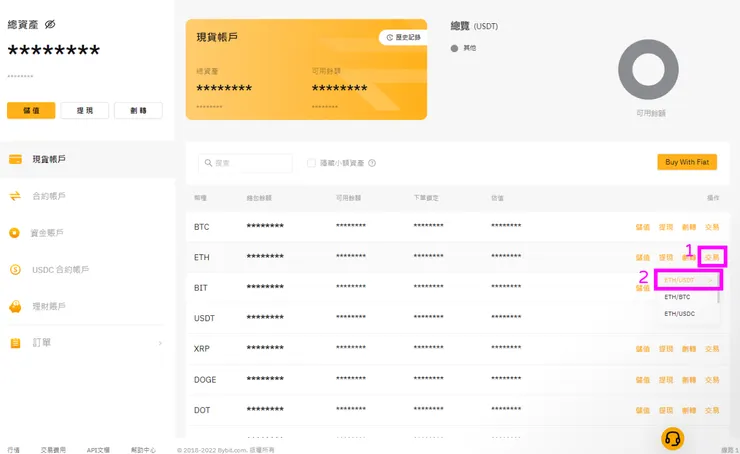
Task: Open the 幫助中心 footer link
Action: [143, 450]
